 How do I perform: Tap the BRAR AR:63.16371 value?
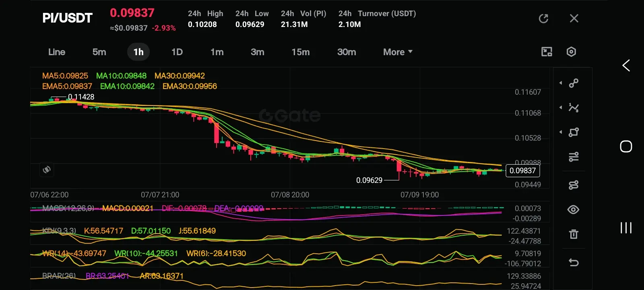161,276
